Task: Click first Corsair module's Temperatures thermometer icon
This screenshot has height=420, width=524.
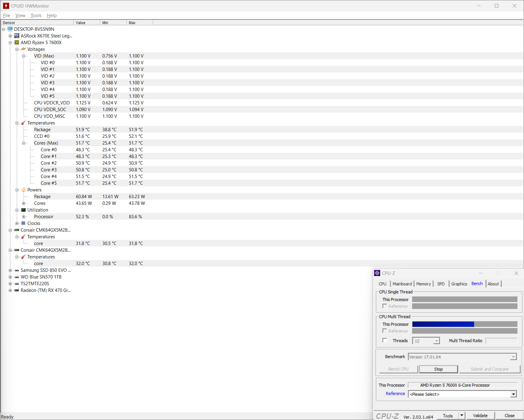Action: (23, 236)
